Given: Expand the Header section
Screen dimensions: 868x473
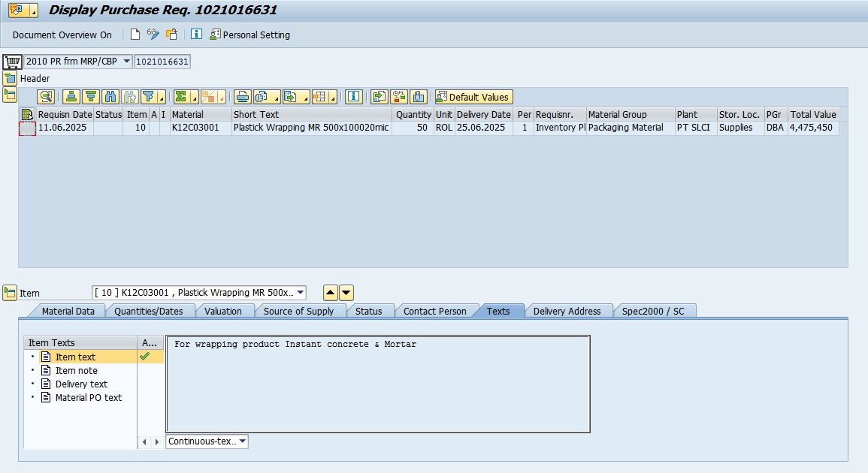Looking at the screenshot, I should (x=10, y=78).
